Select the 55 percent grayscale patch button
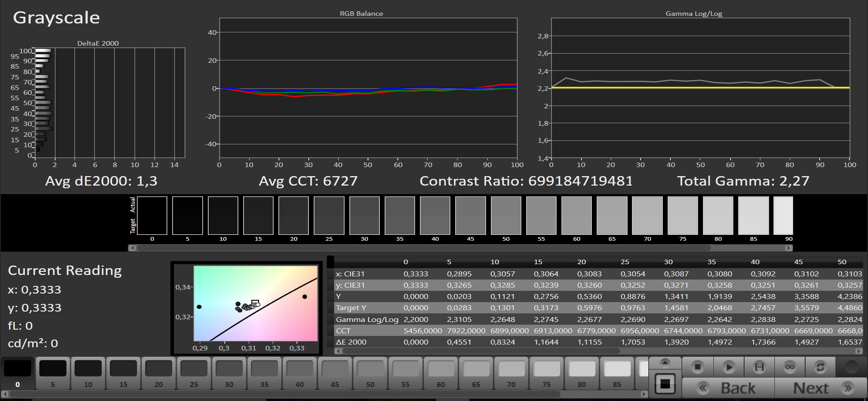 (x=406, y=373)
